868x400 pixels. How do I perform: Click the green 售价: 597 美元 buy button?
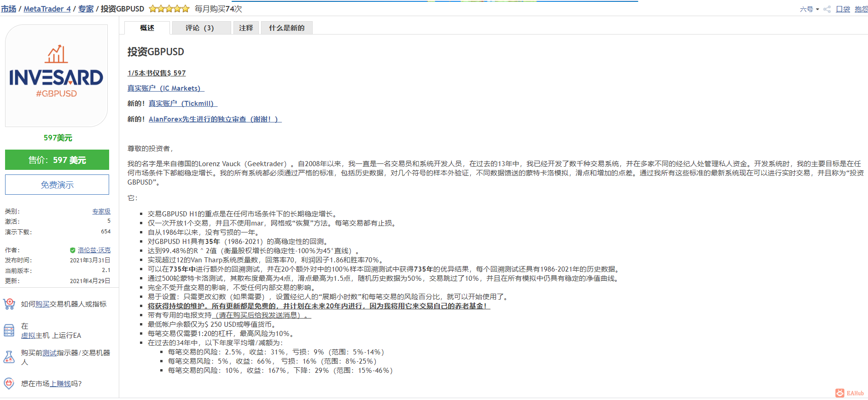pyautogui.click(x=57, y=160)
